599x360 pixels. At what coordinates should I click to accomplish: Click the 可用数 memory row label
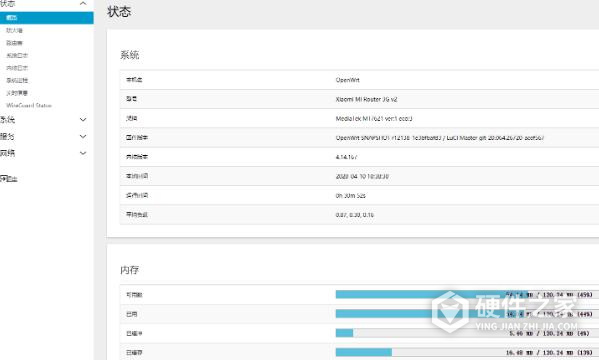(x=134, y=295)
